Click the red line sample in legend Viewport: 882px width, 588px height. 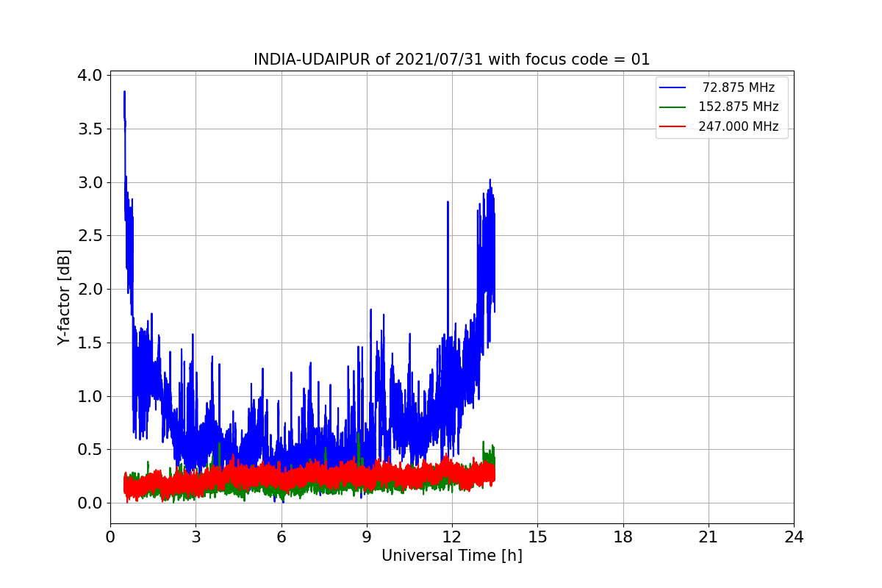point(673,126)
